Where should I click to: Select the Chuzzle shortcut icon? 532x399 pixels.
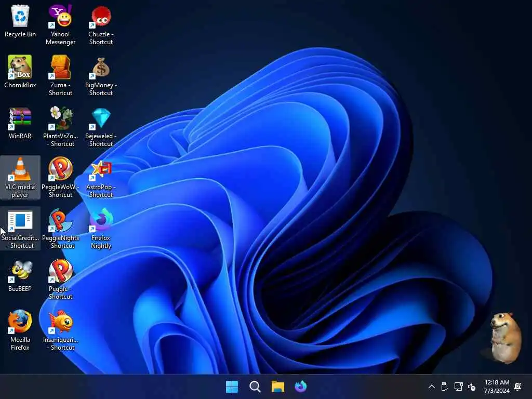101,24
